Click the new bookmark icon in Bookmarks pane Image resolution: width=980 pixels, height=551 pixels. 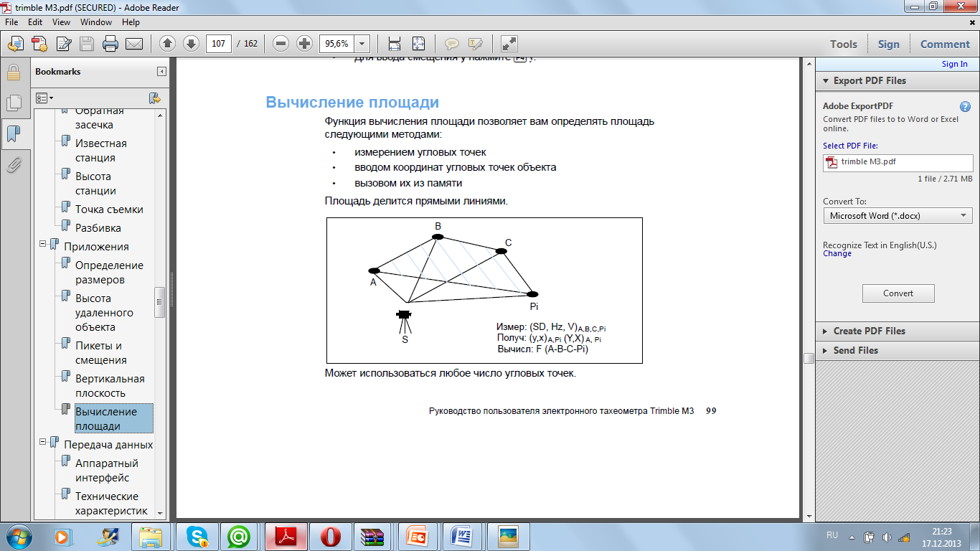(154, 98)
